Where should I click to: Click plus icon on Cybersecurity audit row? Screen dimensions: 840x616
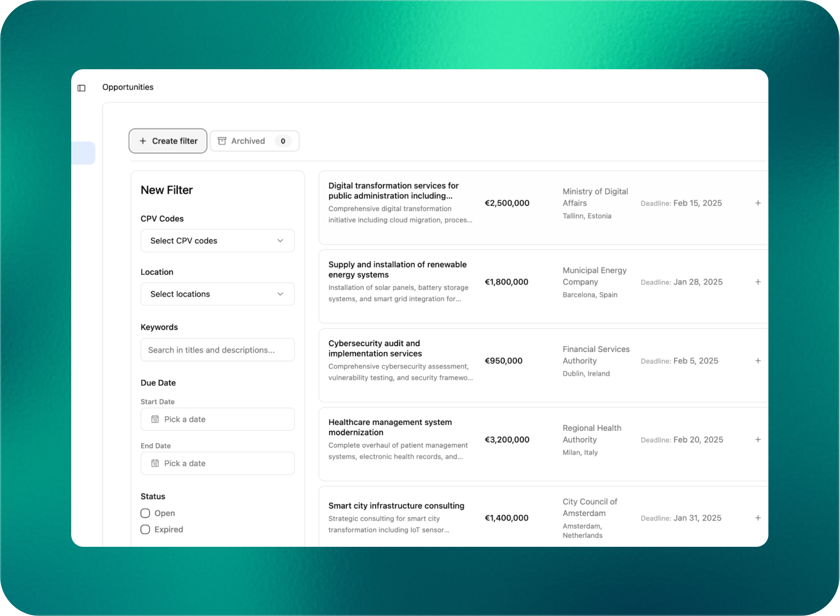click(758, 361)
